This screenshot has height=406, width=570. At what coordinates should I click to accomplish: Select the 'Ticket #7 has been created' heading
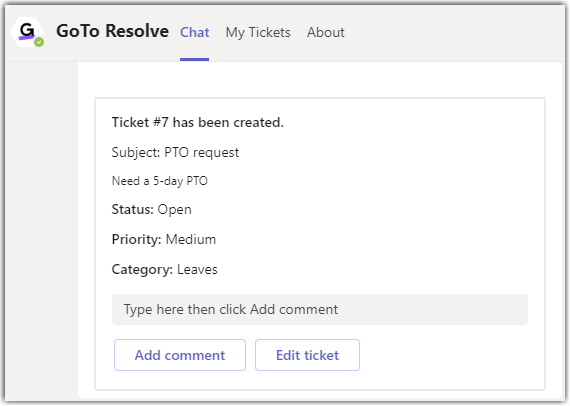pos(197,122)
